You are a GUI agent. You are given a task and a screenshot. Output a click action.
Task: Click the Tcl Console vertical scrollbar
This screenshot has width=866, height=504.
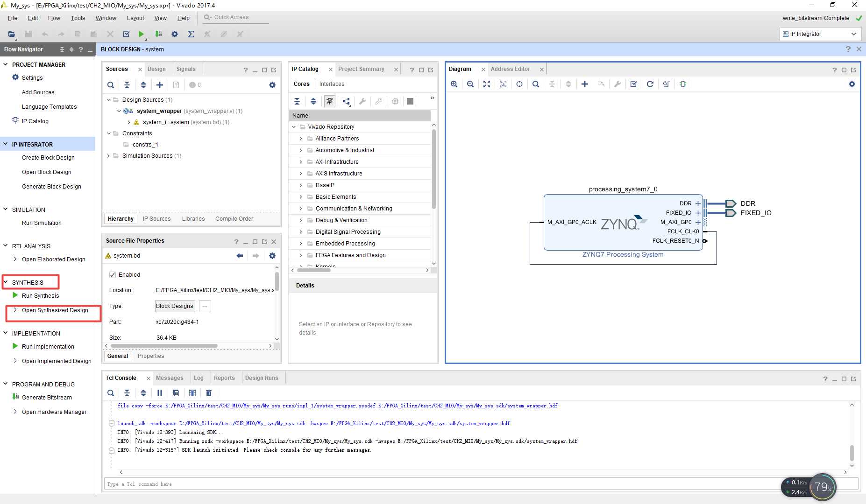[x=852, y=453]
